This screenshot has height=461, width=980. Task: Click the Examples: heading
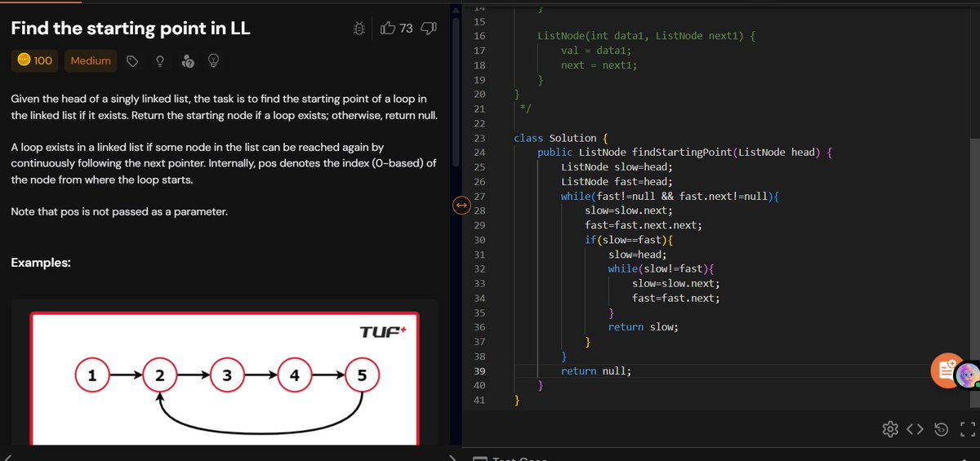click(x=41, y=263)
